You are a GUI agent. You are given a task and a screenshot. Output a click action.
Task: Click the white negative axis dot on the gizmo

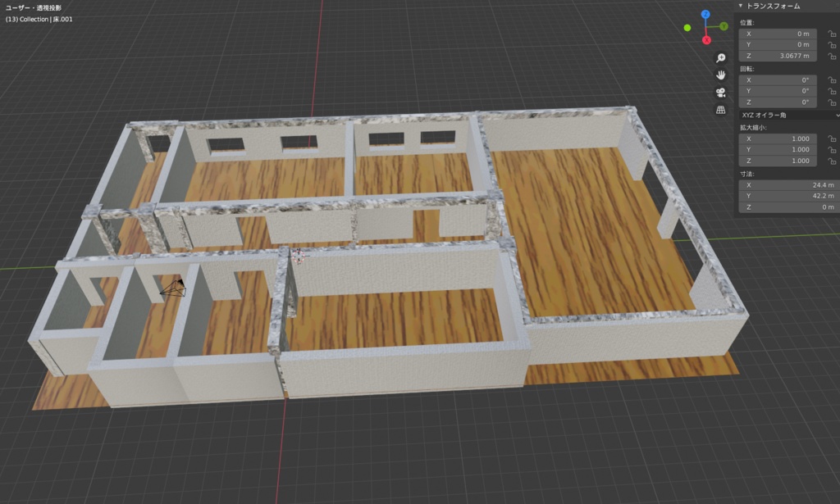(x=687, y=27)
